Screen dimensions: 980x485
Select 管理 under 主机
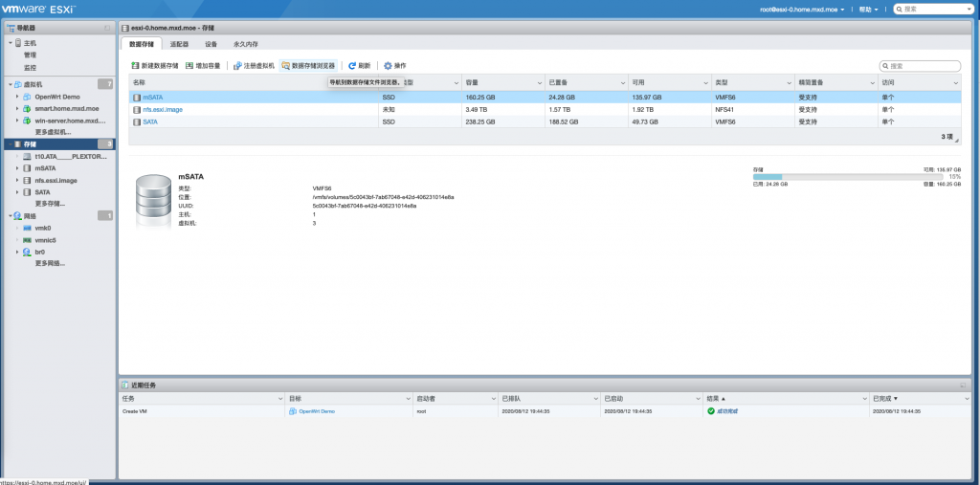pos(30,55)
